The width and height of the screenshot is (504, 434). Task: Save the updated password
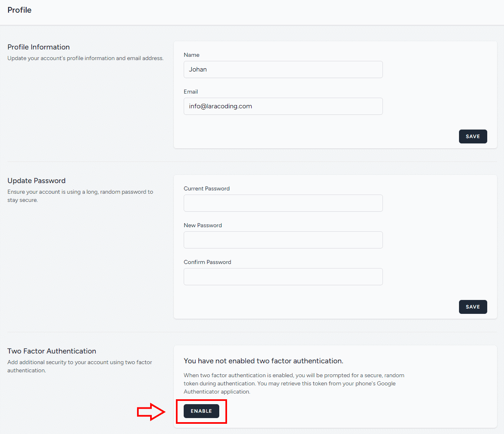tap(473, 306)
